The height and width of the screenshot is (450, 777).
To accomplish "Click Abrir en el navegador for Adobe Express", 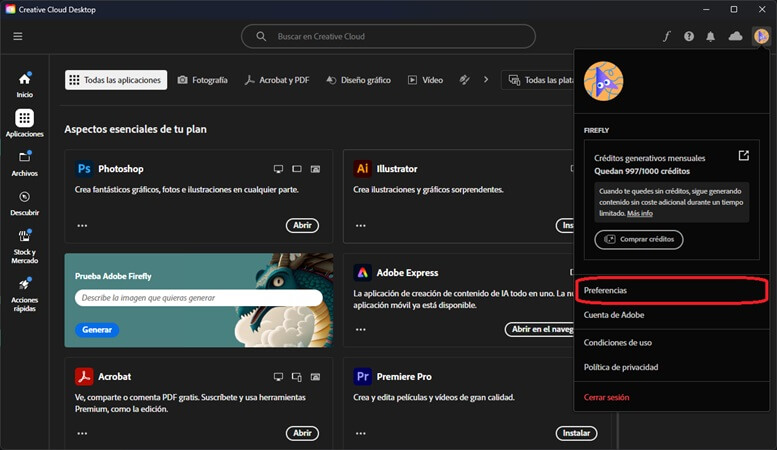I will pyautogui.click(x=540, y=329).
